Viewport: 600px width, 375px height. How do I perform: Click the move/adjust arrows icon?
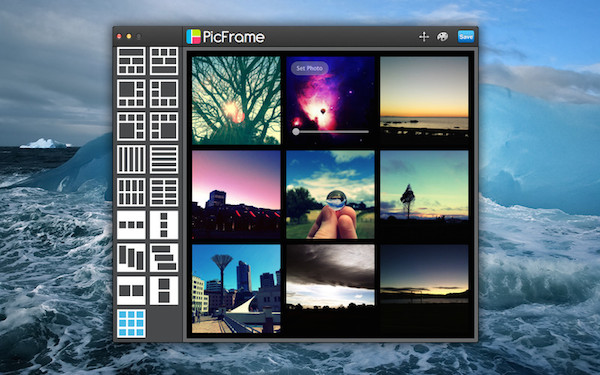tap(424, 37)
